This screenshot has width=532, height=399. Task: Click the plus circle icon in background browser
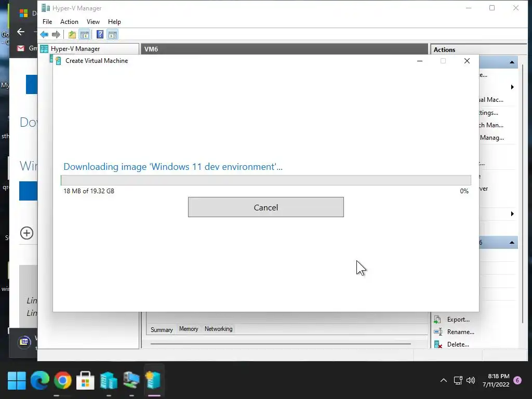[27, 233]
